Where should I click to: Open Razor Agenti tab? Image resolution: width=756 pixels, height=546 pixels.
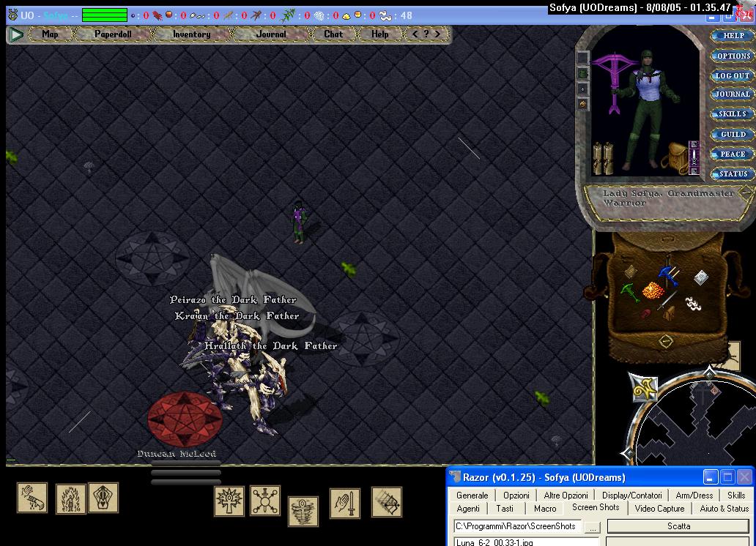[x=468, y=509]
